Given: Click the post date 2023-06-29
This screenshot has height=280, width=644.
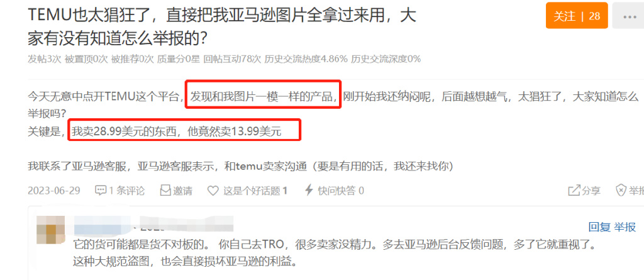Looking at the screenshot, I should [x=54, y=191].
